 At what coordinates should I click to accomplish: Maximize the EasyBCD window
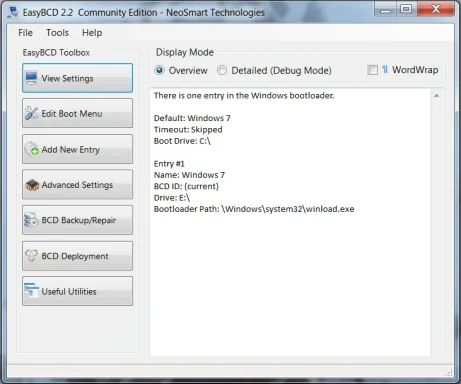click(406, 9)
